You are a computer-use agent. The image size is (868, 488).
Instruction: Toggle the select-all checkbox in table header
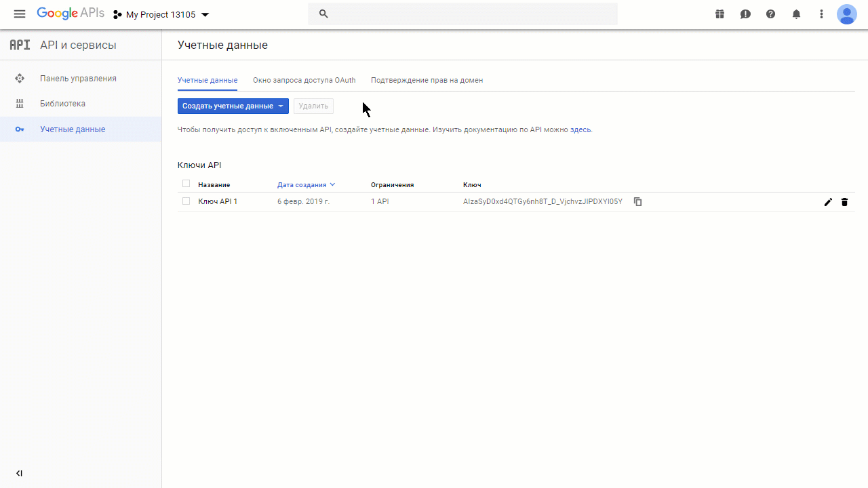point(186,184)
